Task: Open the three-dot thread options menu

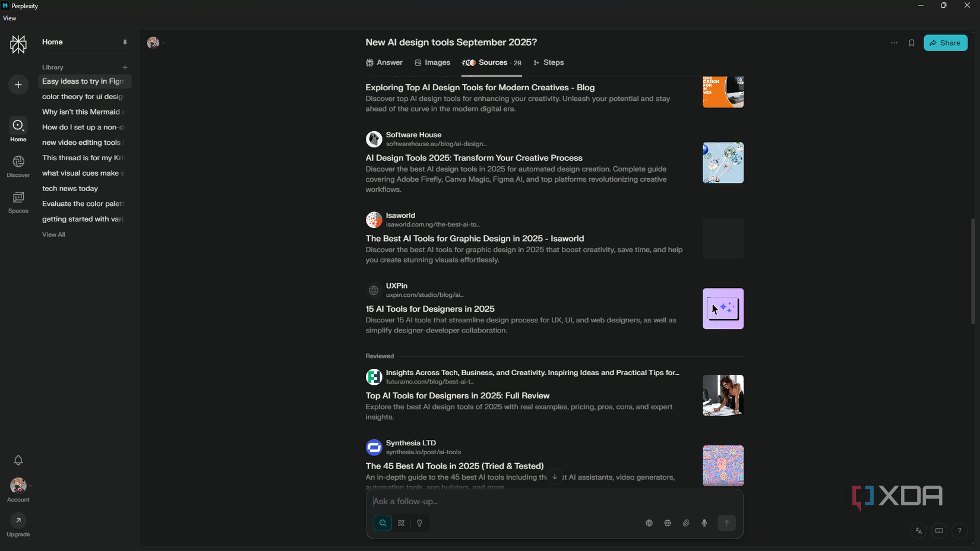Action: coord(894,43)
